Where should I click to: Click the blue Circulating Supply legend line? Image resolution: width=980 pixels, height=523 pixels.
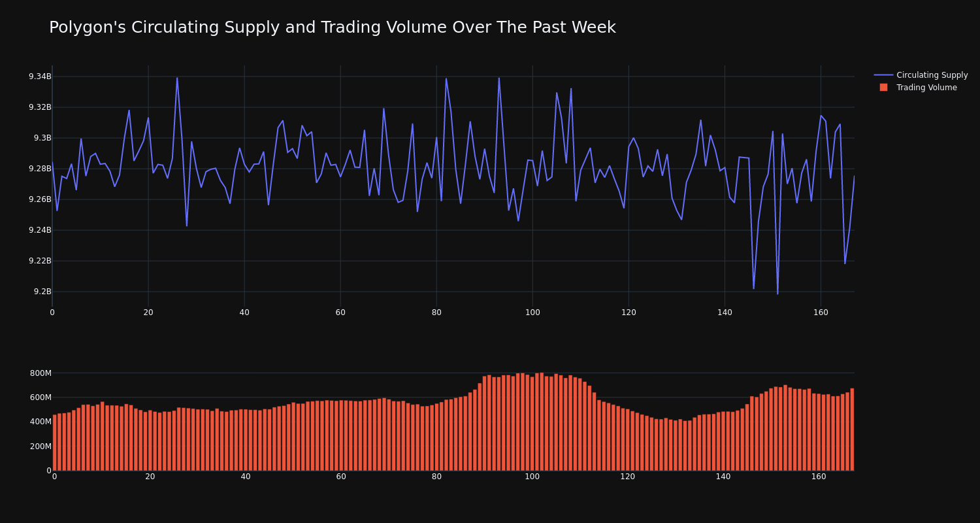pyautogui.click(x=883, y=75)
